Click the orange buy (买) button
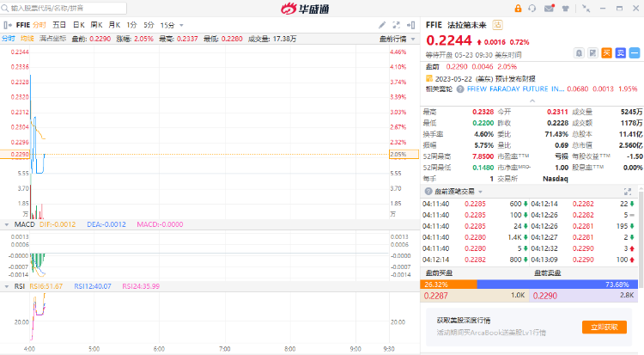Screen dimensions: 644x355 coord(605,52)
